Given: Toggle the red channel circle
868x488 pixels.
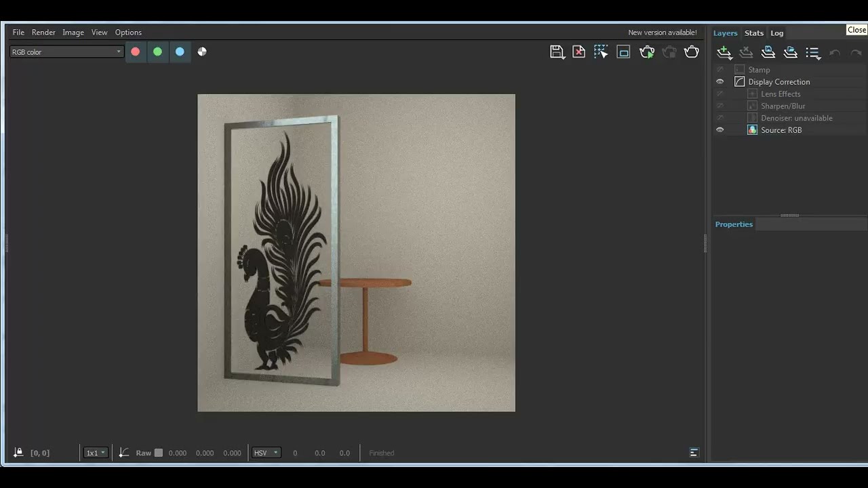Looking at the screenshot, I should tap(136, 52).
